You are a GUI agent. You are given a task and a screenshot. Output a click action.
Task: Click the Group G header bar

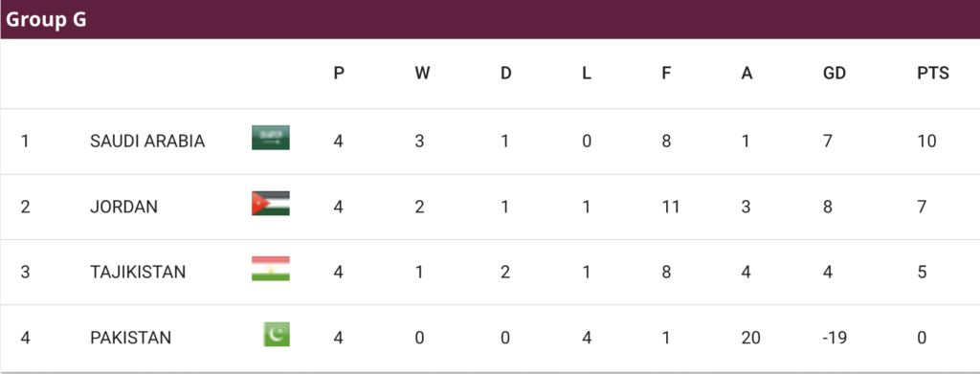490,19
